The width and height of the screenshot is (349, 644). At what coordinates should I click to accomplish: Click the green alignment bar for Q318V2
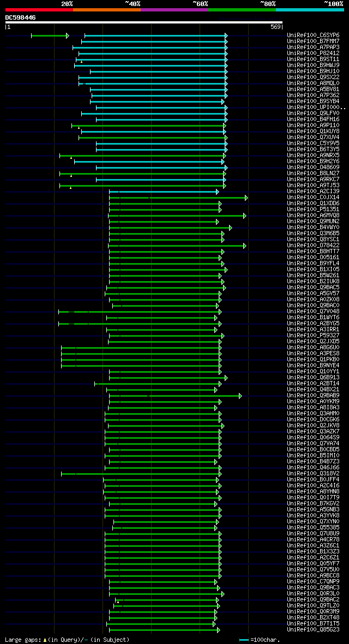pyautogui.click(x=141, y=474)
